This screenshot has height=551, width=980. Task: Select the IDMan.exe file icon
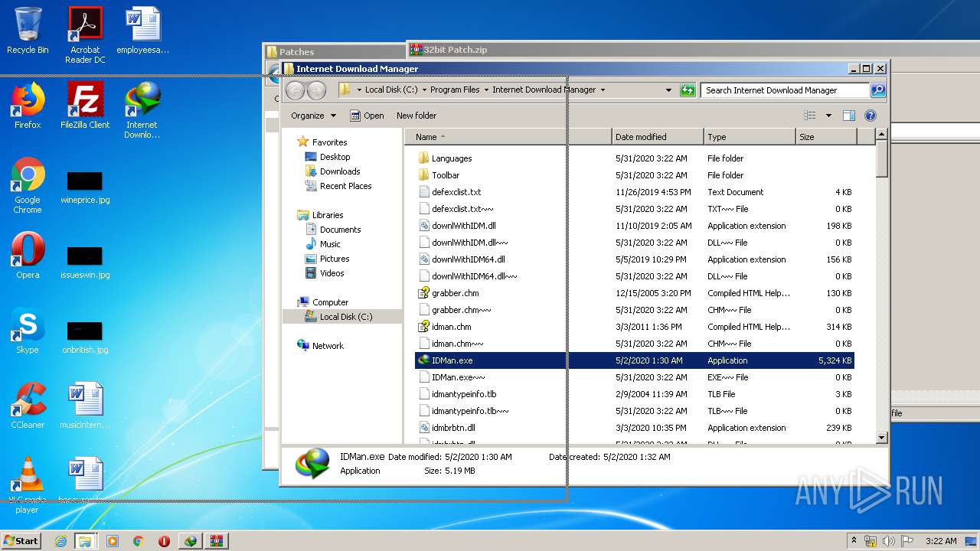(x=424, y=360)
